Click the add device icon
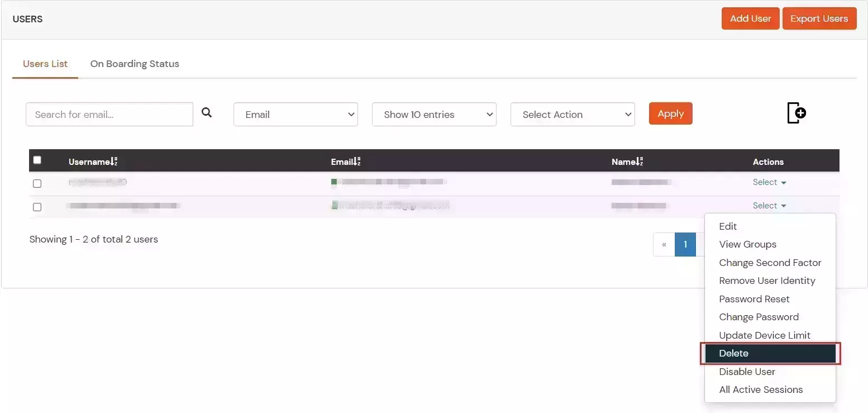Image resolution: width=868 pixels, height=413 pixels. click(797, 113)
